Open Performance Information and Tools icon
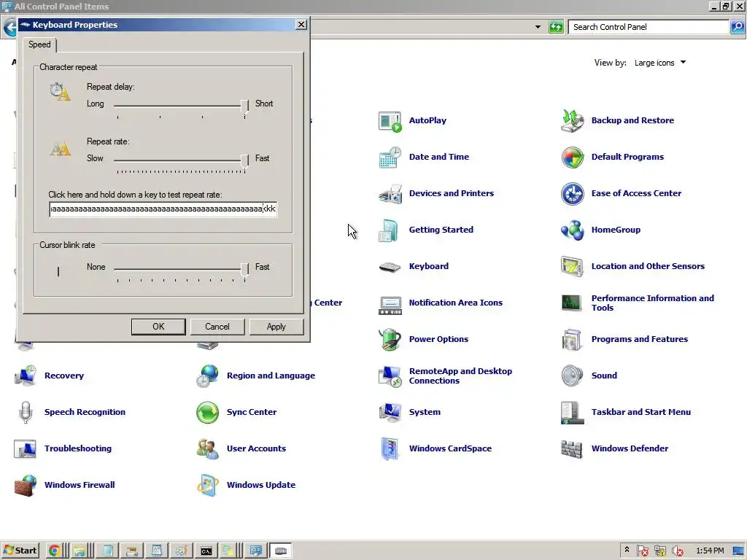The image size is (747, 560). (572, 303)
